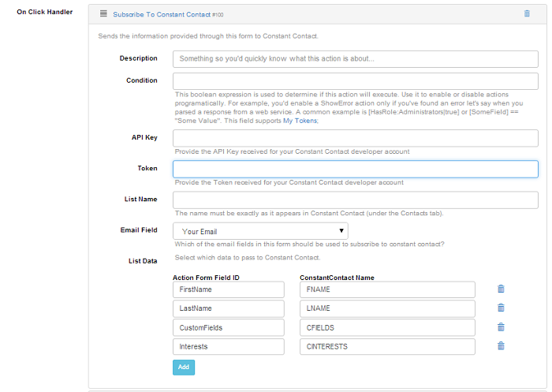
Task: Edit the FirstName form field ID box
Action: coord(229,289)
